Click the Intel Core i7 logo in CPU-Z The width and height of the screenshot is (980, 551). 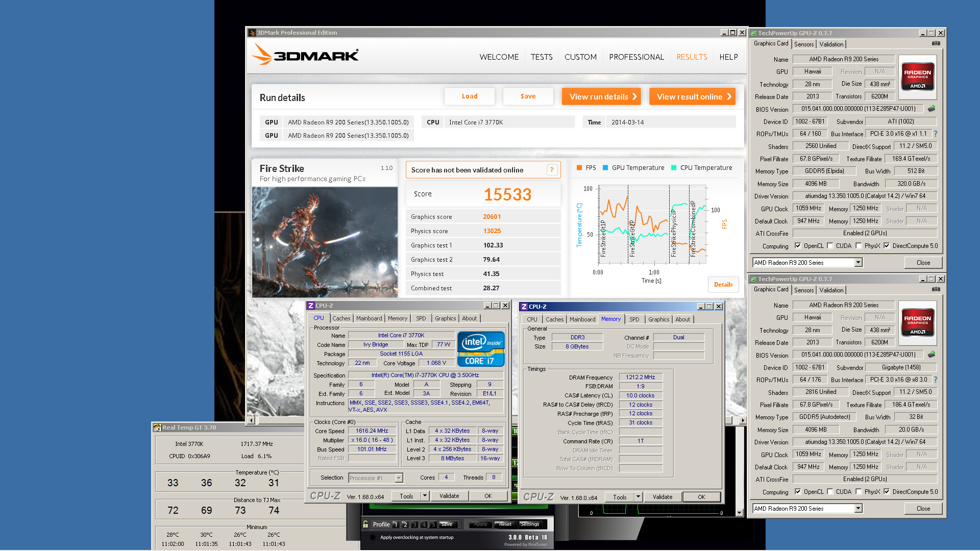(481, 349)
